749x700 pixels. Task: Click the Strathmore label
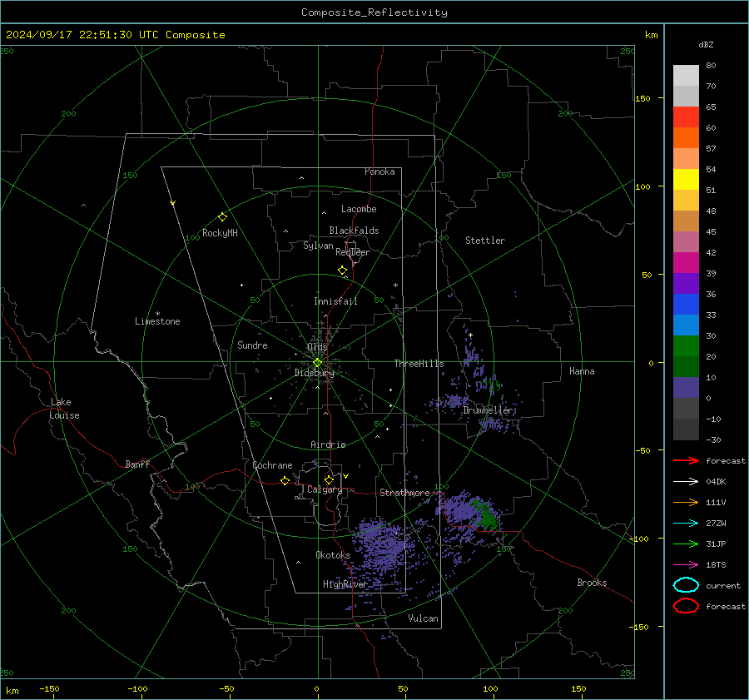[404, 493]
